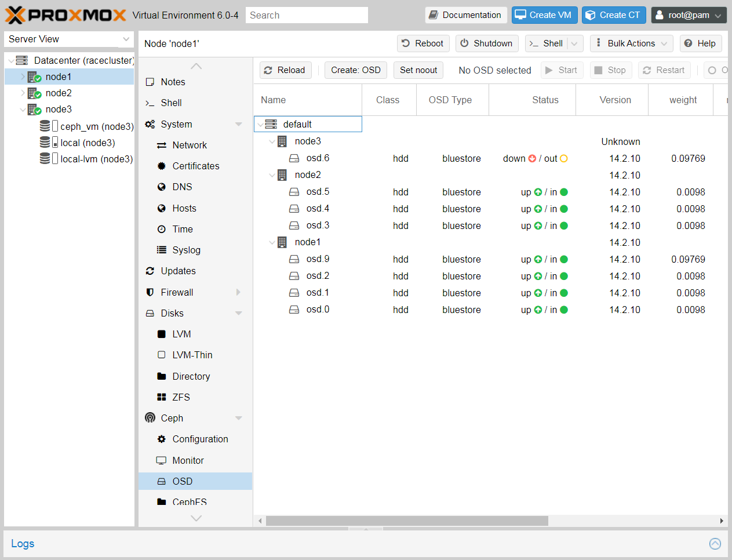Open the root@pam user menu
Screen dimensions: 732x560
pos(689,15)
